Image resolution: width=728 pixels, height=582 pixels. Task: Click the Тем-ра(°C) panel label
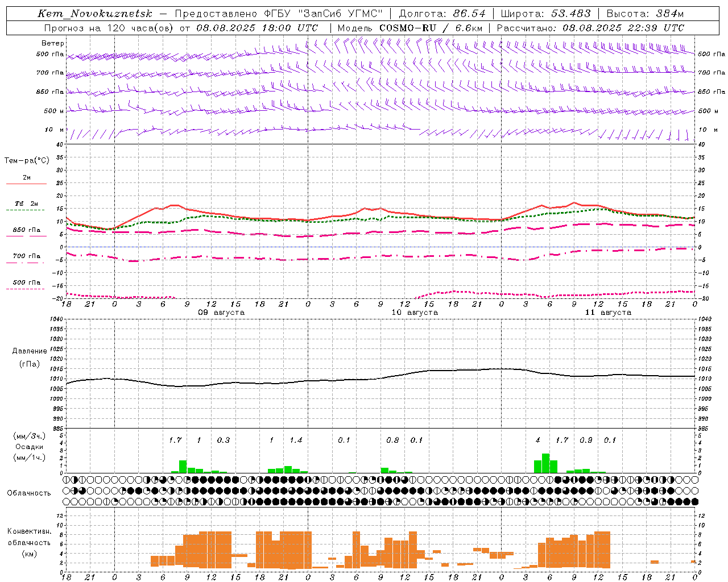[x=27, y=161]
